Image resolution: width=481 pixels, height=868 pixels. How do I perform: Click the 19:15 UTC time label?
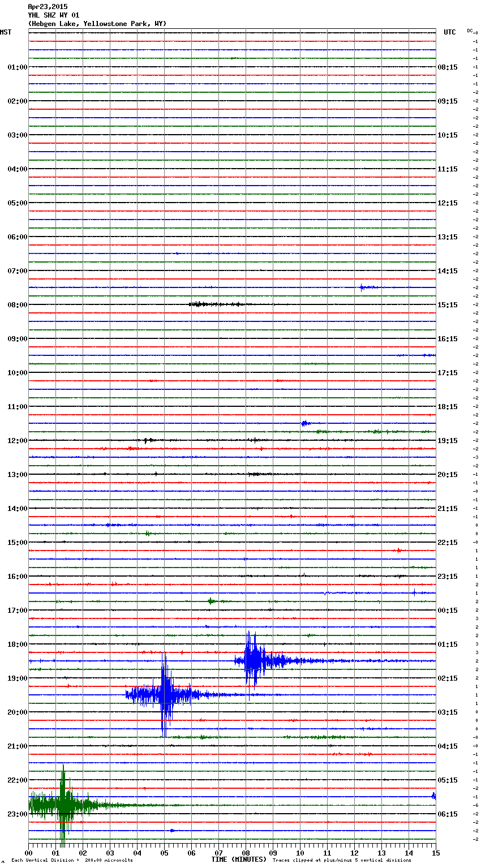[448, 440]
